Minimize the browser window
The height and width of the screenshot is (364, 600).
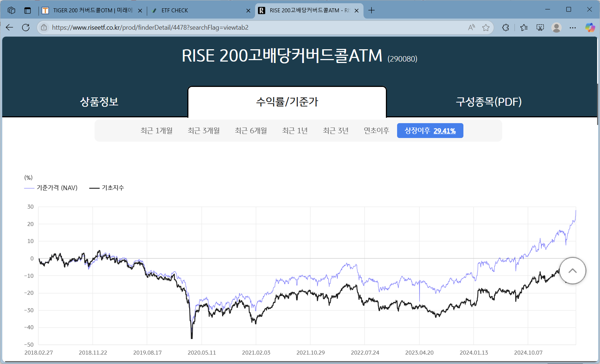tap(547, 10)
